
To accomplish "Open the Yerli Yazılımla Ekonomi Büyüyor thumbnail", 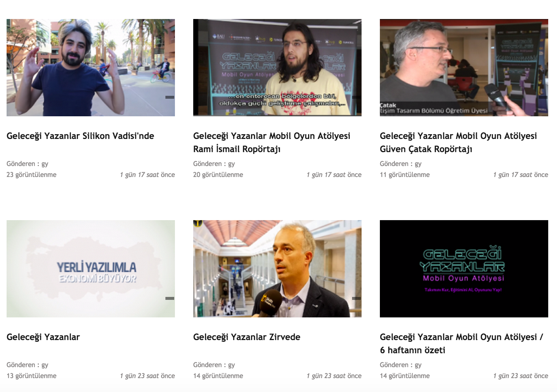I will pyautogui.click(x=91, y=269).
